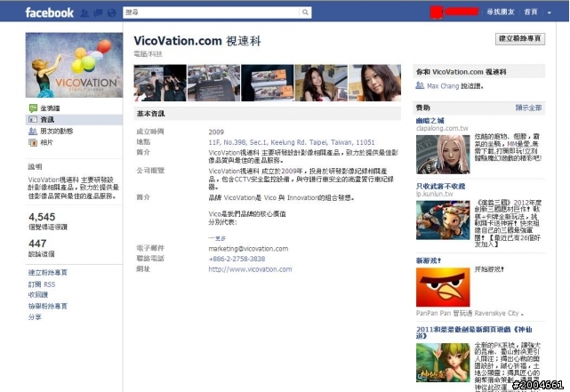
Task: Open the 新游戏! ad title
Action: (429, 260)
